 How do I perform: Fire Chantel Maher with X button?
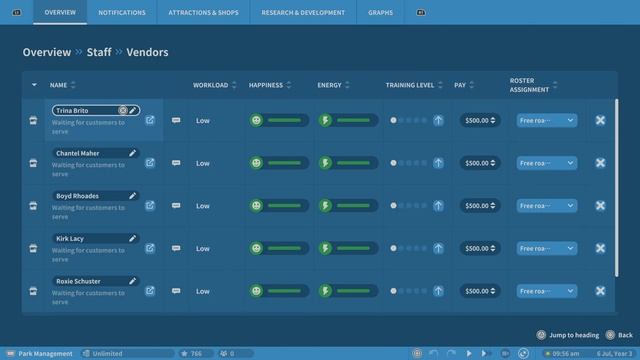pyautogui.click(x=600, y=163)
